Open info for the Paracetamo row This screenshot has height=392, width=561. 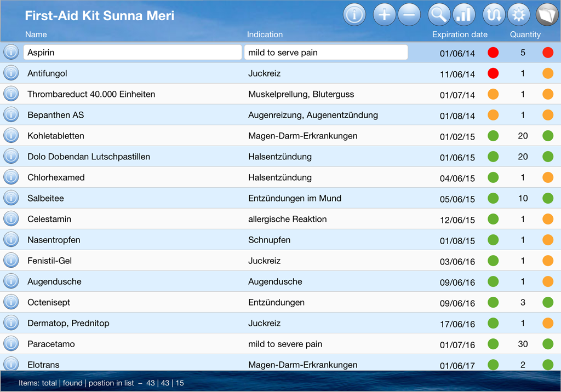pyautogui.click(x=11, y=344)
